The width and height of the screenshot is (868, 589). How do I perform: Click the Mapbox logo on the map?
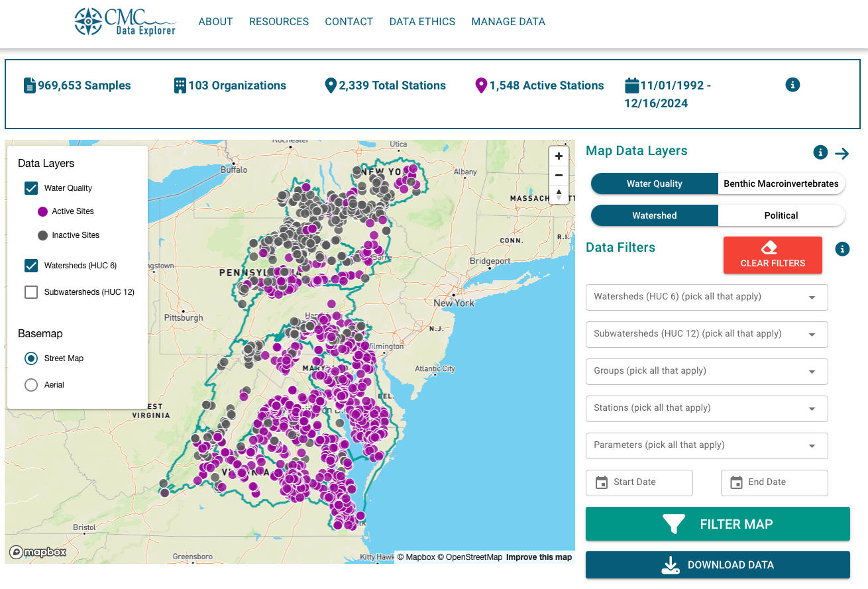pyautogui.click(x=38, y=552)
